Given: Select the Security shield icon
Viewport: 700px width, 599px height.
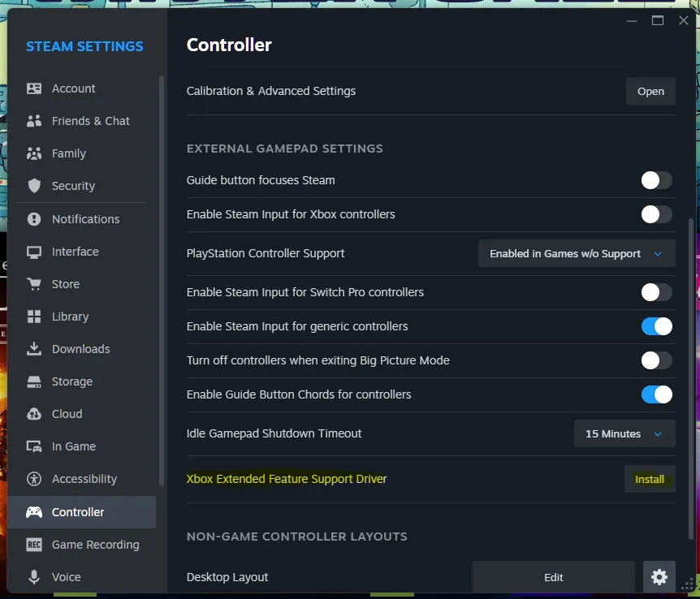Looking at the screenshot, I should coord(34,186).
